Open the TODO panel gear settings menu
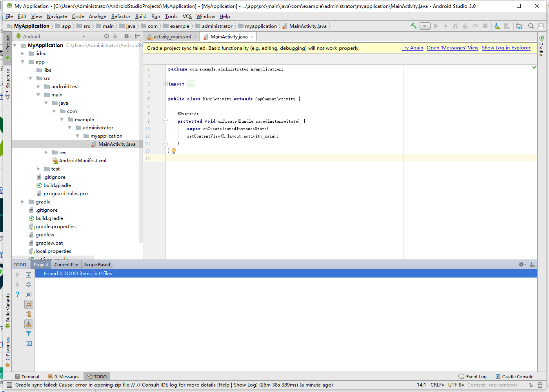This screenshot has width=549, height=392. (x=522, y=264)
